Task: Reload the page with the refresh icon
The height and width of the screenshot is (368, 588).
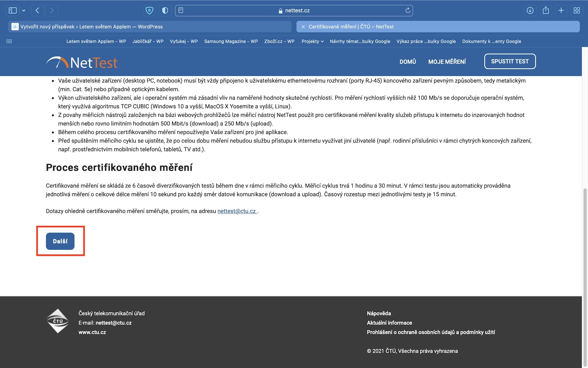Action: point(408,11)
